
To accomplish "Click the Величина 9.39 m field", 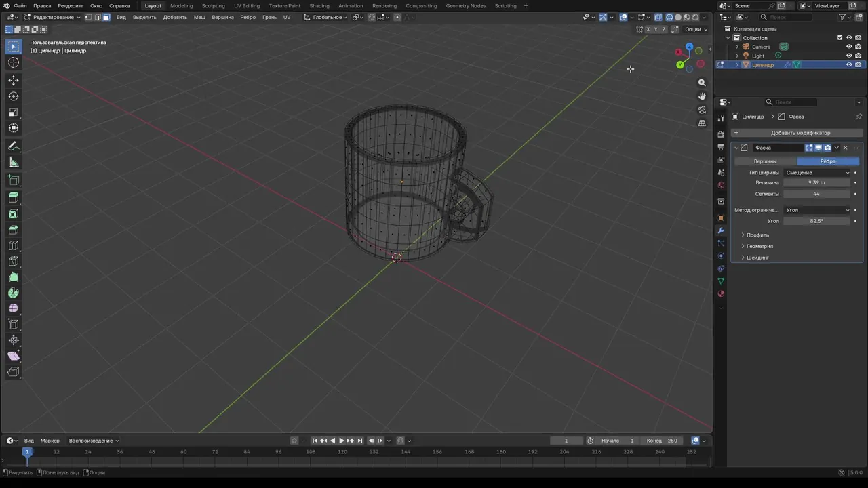I will (816, 183).
